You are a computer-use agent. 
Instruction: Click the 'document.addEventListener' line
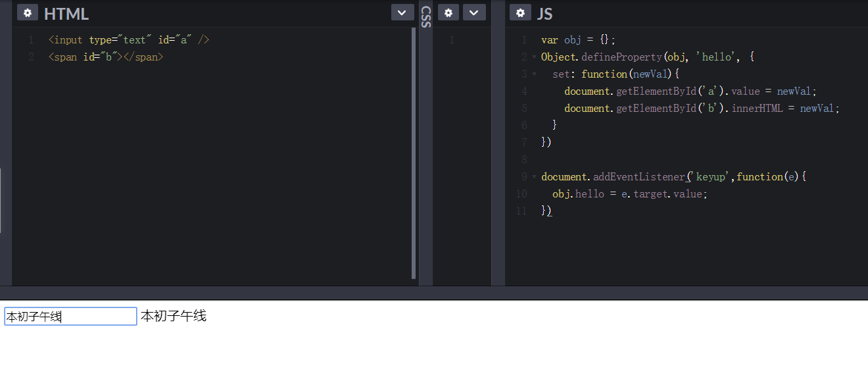pos(673,177)
